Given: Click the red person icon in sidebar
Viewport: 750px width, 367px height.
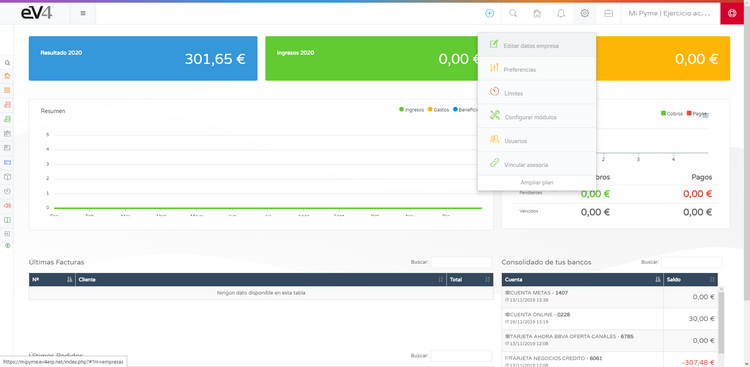Looking at the screenshot, I should pos(7,104).
